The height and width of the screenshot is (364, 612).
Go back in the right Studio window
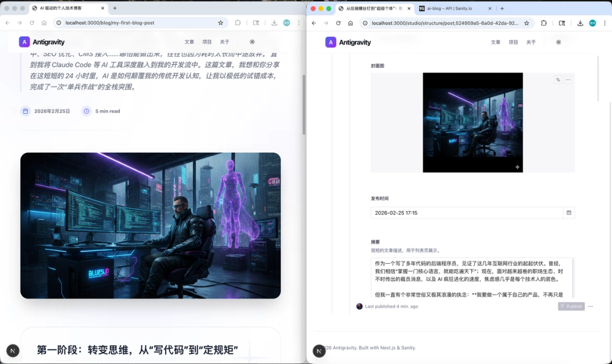tap(314, 23)
